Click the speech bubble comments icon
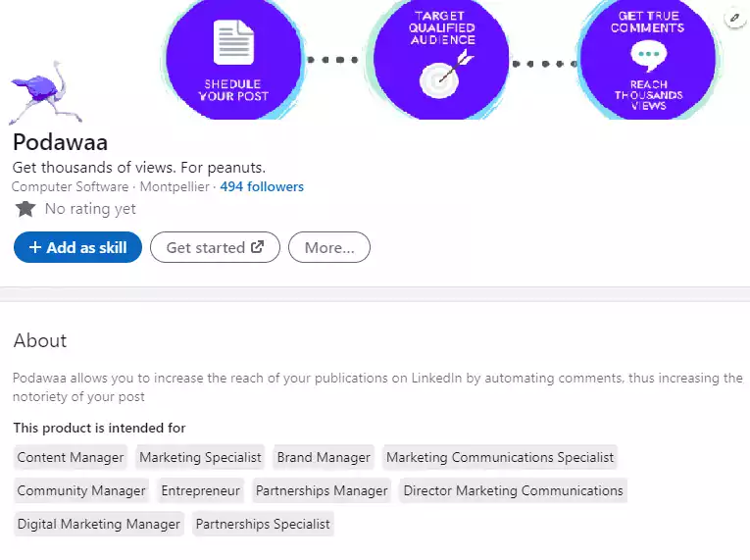Viewport: 750px width, 560px height. [648, 57]
